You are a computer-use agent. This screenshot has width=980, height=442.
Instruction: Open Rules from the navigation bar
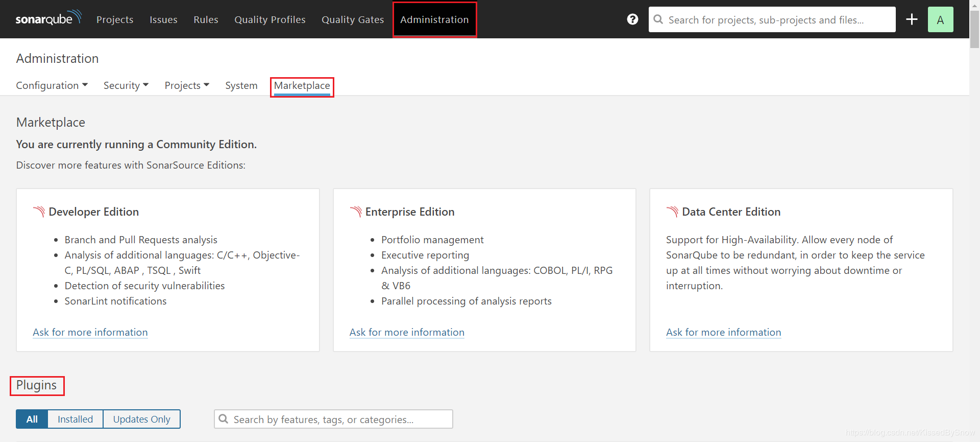[206, 19]
